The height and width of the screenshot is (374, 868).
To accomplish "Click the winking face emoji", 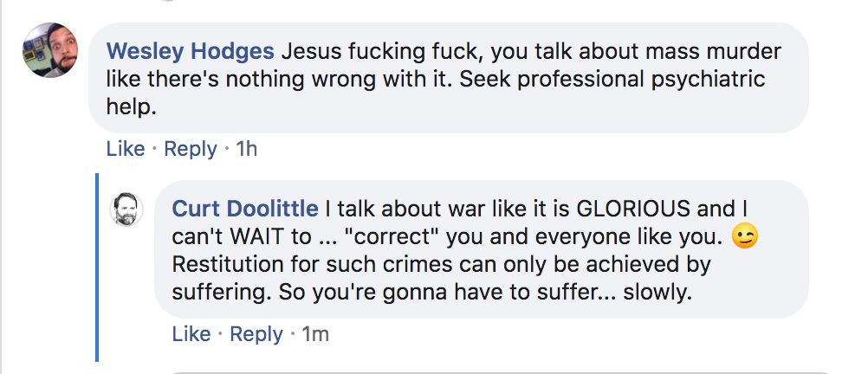I will 744,236.
